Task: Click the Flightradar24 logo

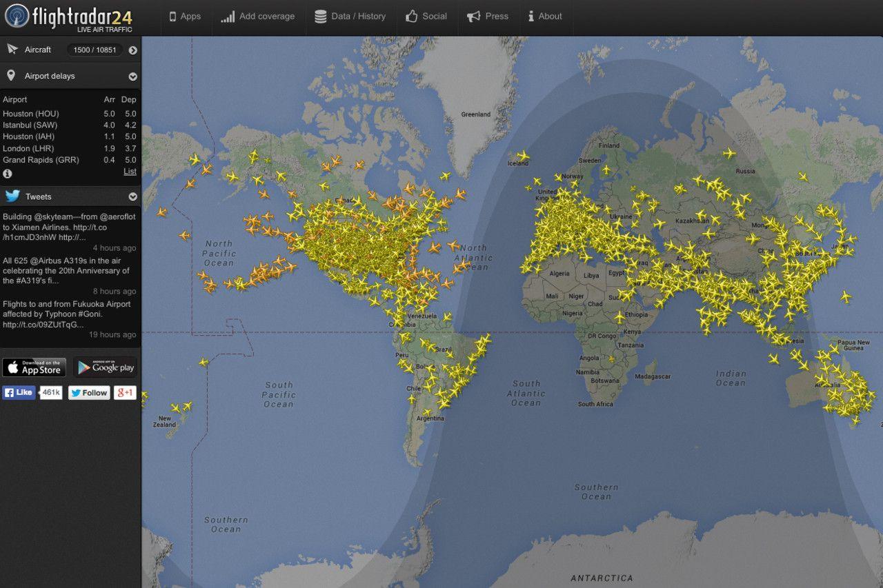Action: 69,17
